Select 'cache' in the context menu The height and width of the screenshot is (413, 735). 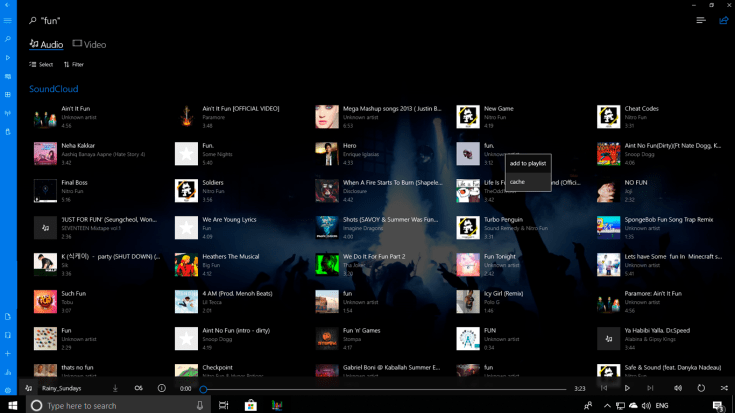(518, 182)
